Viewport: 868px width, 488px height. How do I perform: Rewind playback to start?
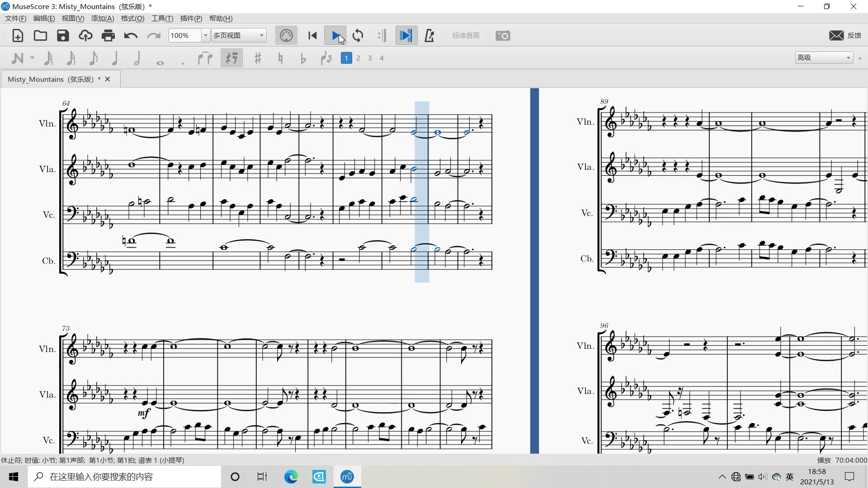click(312, 36)
